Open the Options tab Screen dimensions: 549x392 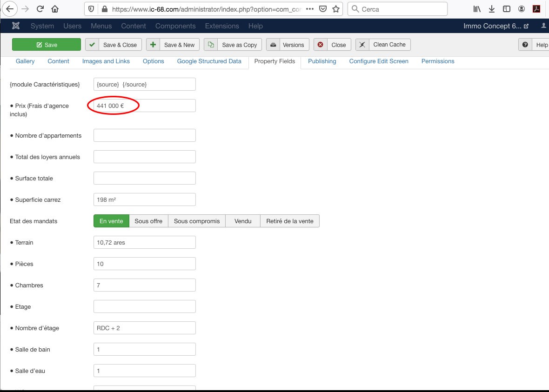click(154, 61)
